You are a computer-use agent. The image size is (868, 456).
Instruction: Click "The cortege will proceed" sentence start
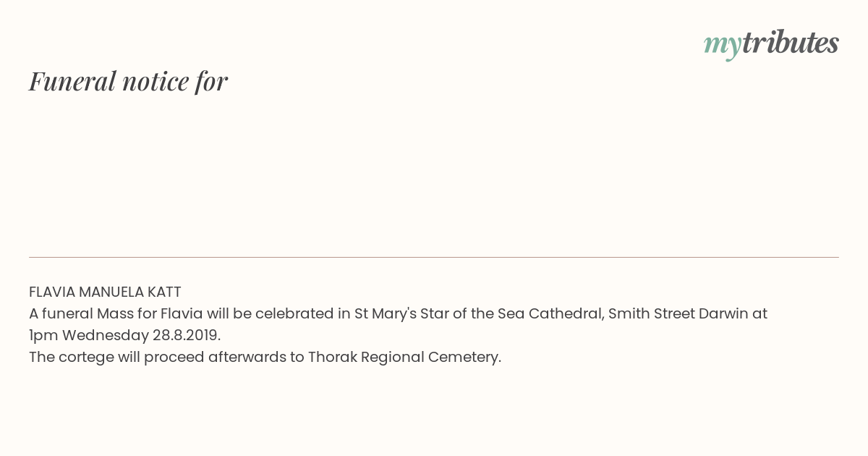click(x=116, y=358)
